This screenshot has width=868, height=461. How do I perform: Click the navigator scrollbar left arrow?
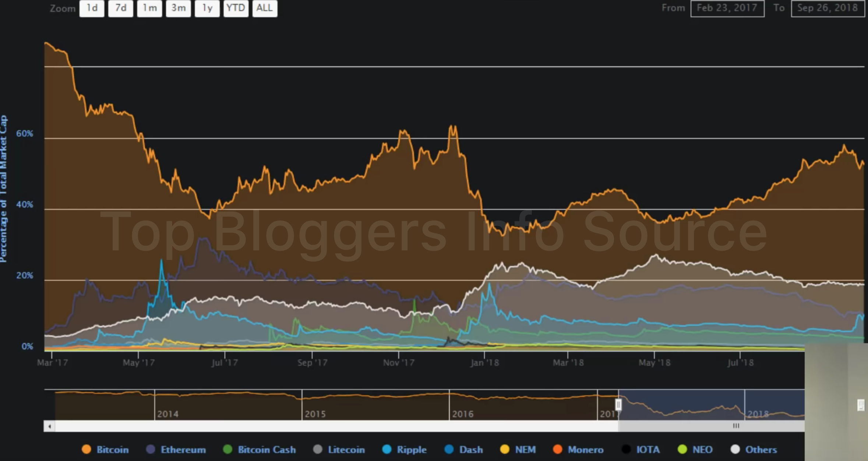pyautogui.click(x=49, y=426)
